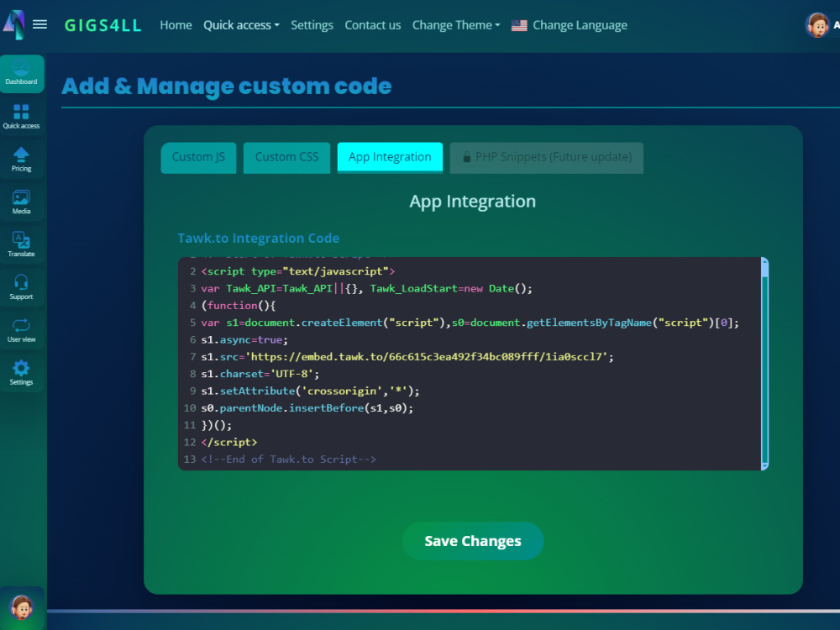Click code line 10 with insertBefore

pyautogui.click(x=307, y=408)
